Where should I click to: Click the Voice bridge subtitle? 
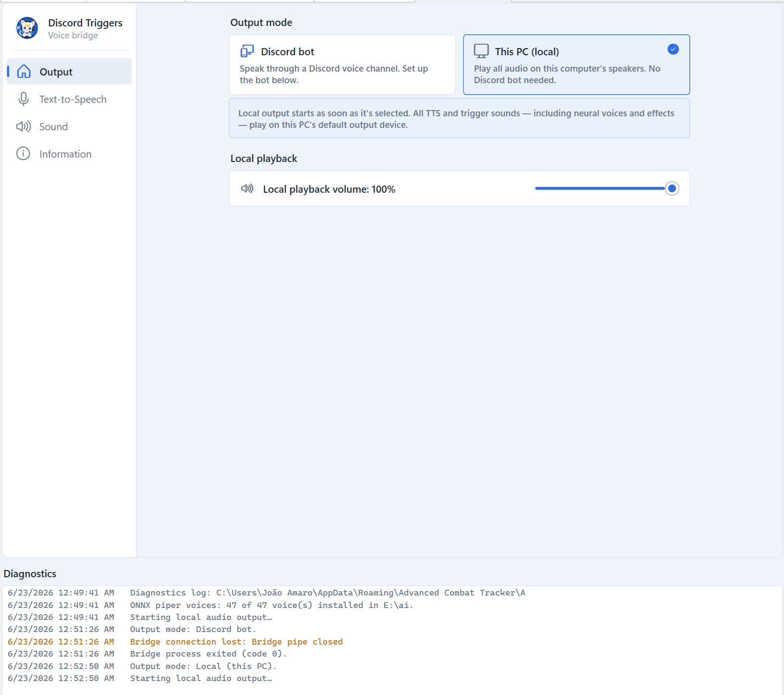[x=73, y=36]
